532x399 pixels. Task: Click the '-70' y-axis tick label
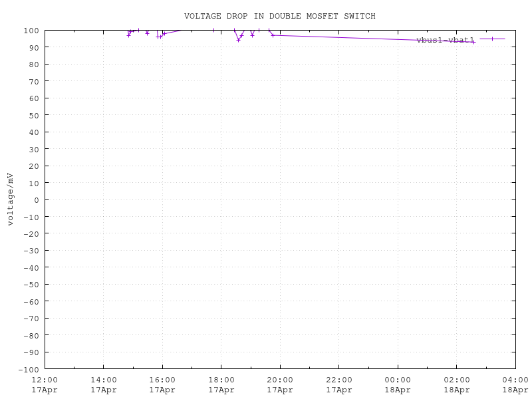[31, 319]
